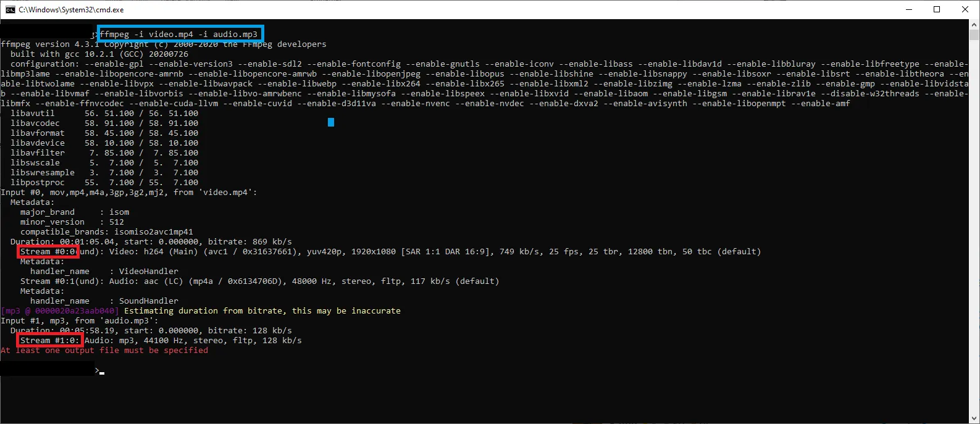Click the scrollbar down arrow
This screenshot has width=980, height=424.
974,418
